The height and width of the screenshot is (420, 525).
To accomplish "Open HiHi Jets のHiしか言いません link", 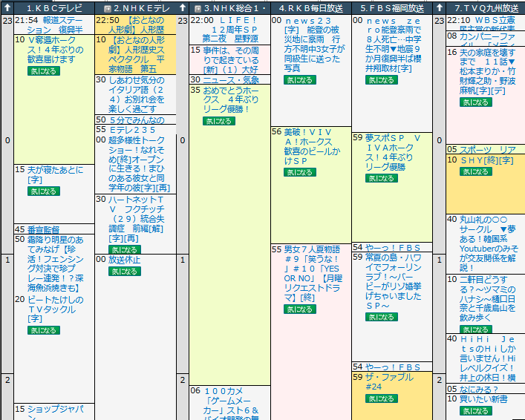I will [x=488, y=358].
